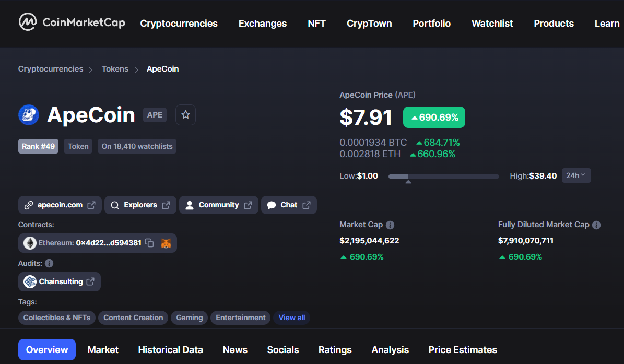Click the Collectibles & NFTs tag
624x364 pixels.
click(57, 318)
